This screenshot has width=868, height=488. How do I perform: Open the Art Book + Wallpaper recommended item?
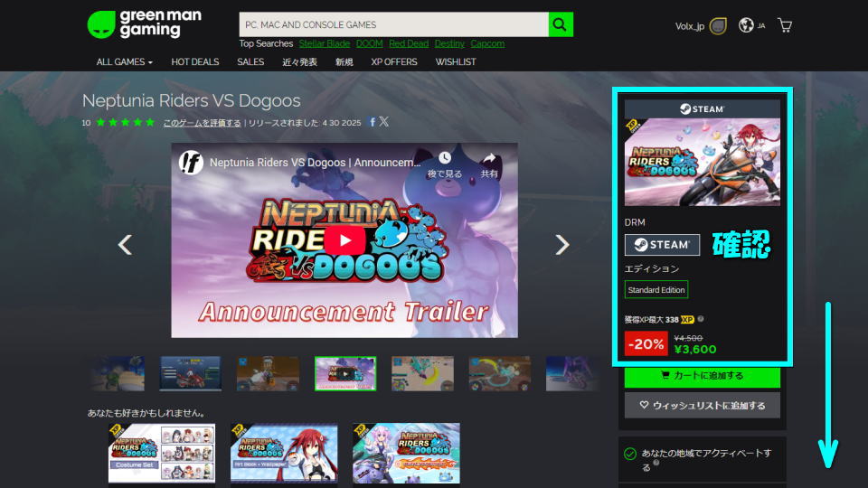pyautogui.click(x=284, y=453)
